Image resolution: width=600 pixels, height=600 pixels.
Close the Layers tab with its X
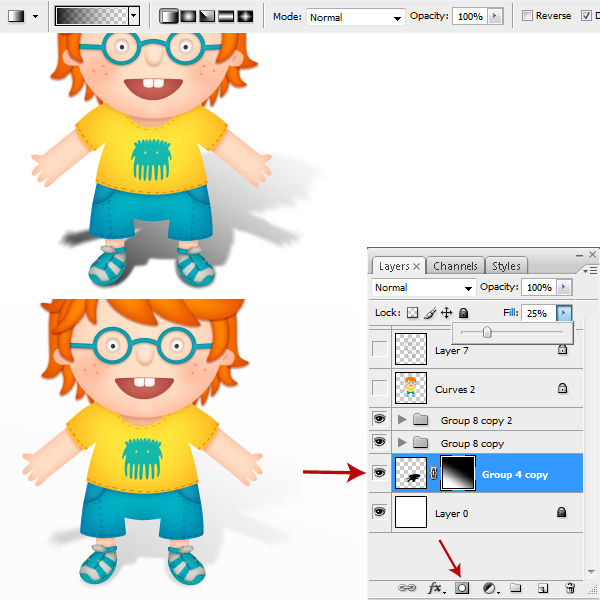click(417, 266)
